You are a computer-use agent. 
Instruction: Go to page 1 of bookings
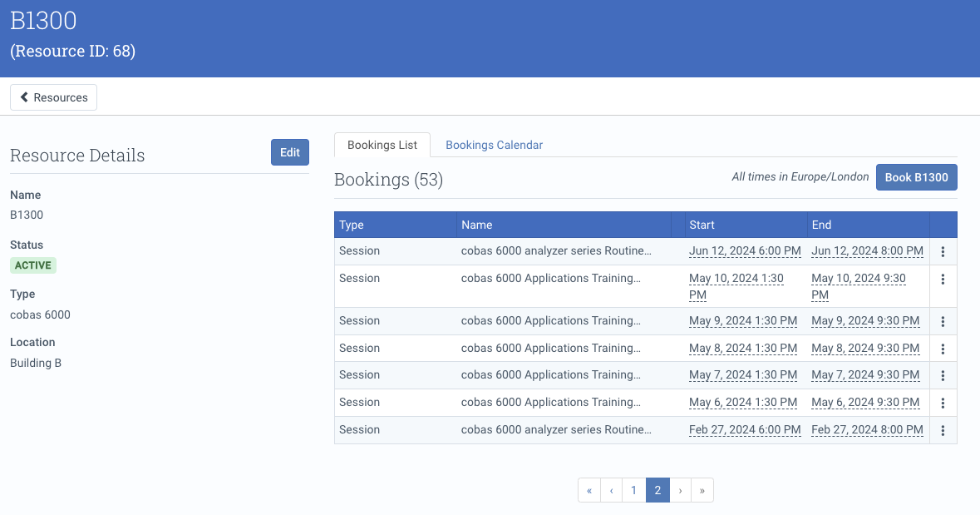coord(633,490)
